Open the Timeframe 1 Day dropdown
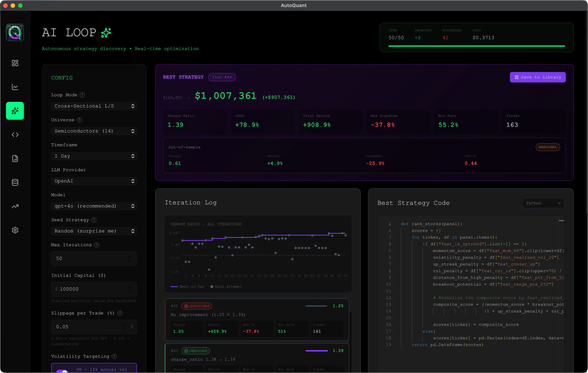 [x=94, y=156]
